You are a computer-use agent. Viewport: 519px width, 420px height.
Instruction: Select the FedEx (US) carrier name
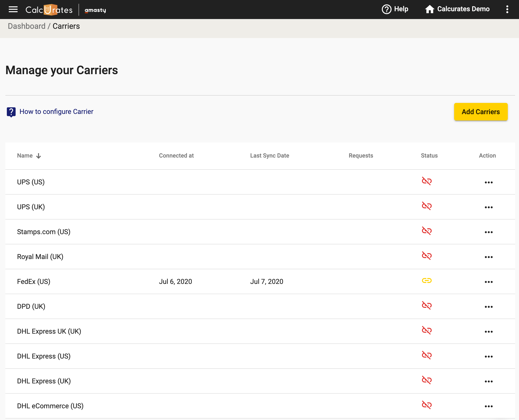[x=34, y=281]
